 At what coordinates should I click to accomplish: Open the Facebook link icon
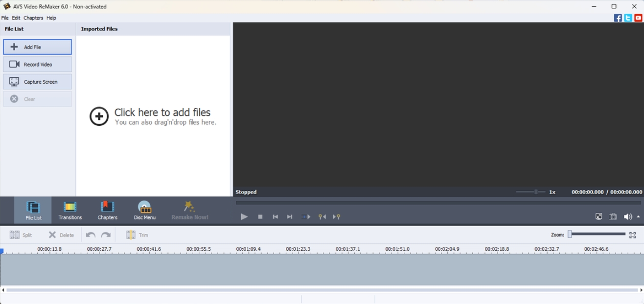[618, 18]
